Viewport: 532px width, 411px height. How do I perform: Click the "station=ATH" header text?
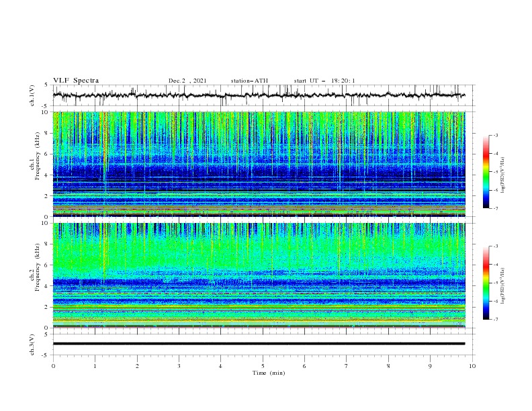249,81
